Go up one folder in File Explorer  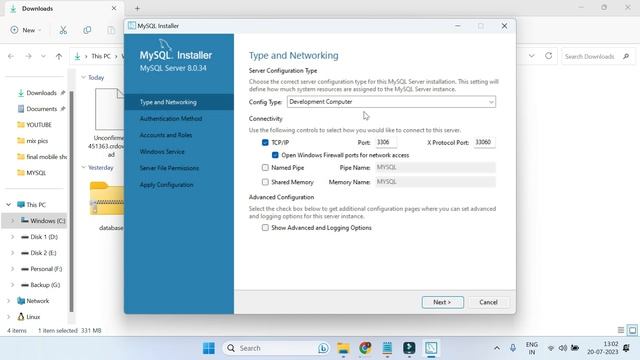click(x=59, y=56)
